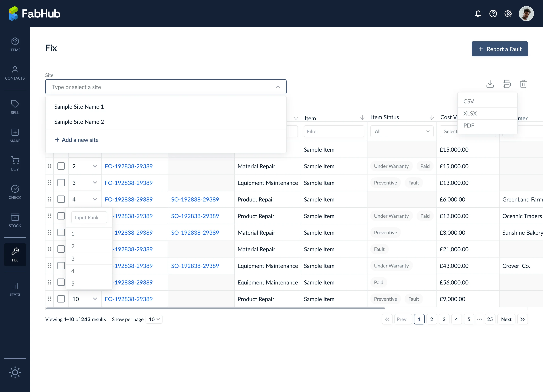
Task: Open FO-192838-29389 link in the rank 2 row
Action: pos(129,166)
